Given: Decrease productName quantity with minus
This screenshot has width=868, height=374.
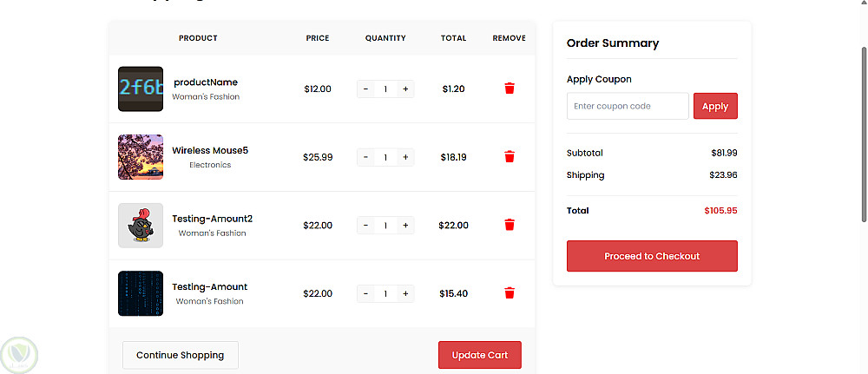Looking at the screenshot, I should coord(365,89).
